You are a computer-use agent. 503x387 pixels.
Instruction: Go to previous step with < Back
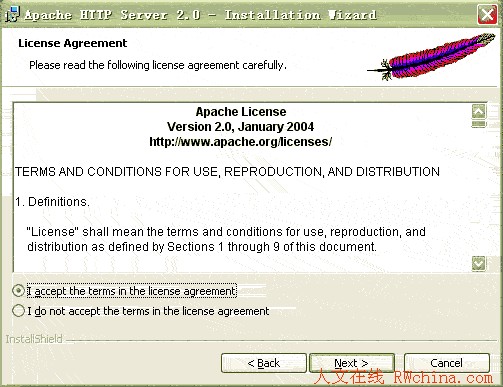(x=263, y=363)
